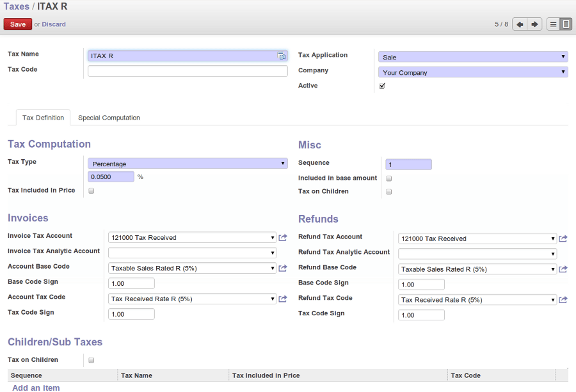Expand the Company dropdown showing Your Company
This screenshot has width=576, height=392.
coord(473,72)
